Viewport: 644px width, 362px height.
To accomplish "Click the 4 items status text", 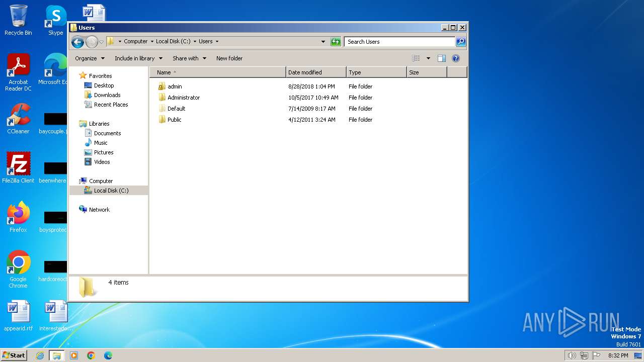I will pyautogui.click(x=119, y=283).
